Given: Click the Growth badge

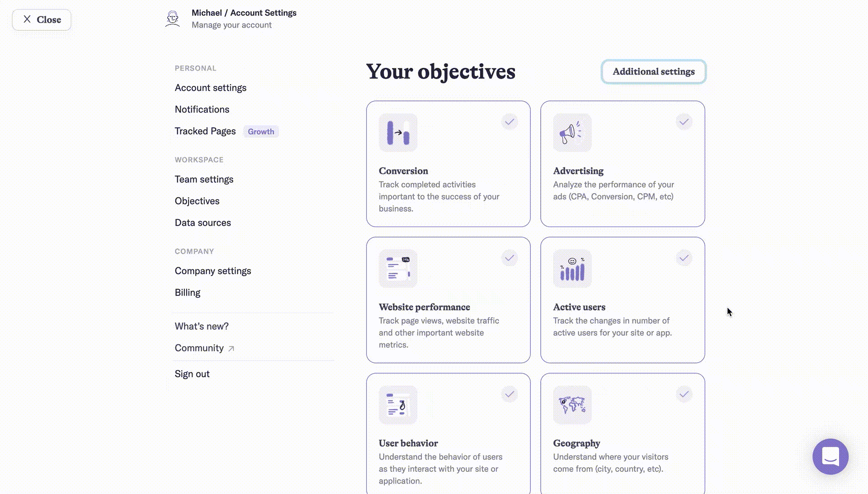Looking at the screenshot, I should point(261,132).
